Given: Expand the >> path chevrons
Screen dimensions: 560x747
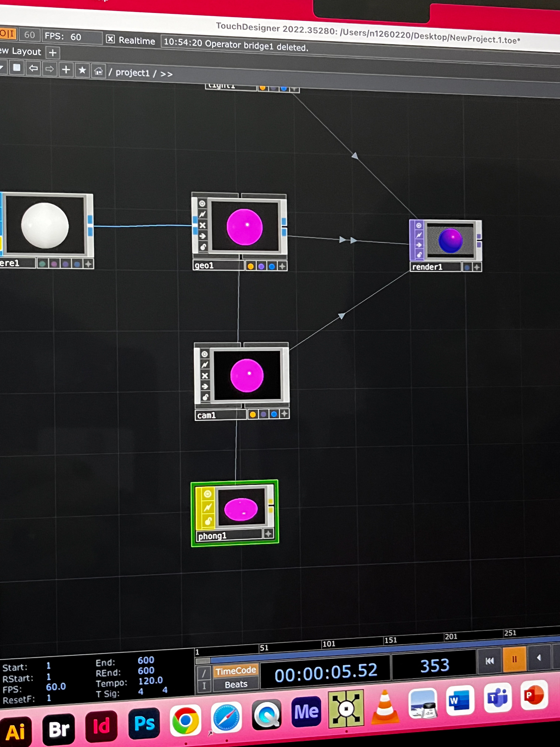Looking at the screenshot, I should pos(167,74).
